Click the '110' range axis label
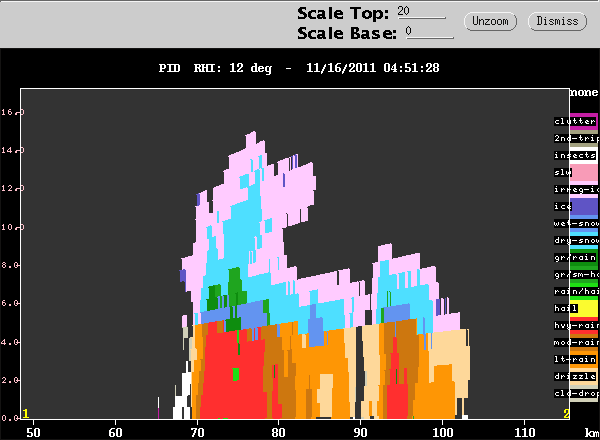 [x=524, y=432]
